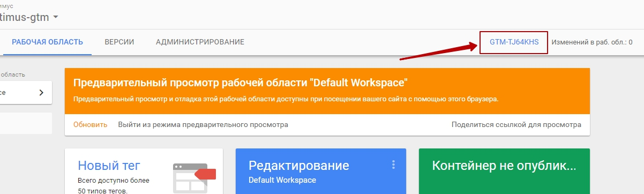The width and height of the screenshot is (644, 194).
Task: Click the GTM-TJ64KHS container ID link
Action: [514, 42]
